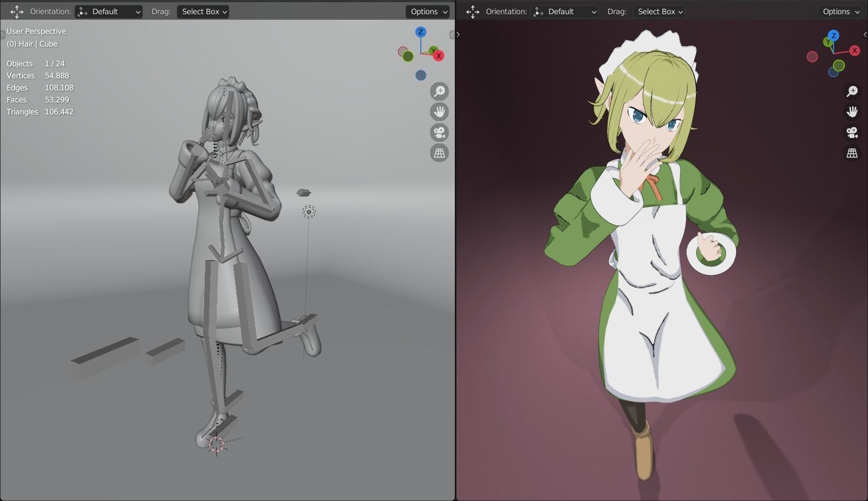Viewport: 868px width, 501px height.
Task: Toggle camera view in right viewport
Action: (x=852, y=133)
